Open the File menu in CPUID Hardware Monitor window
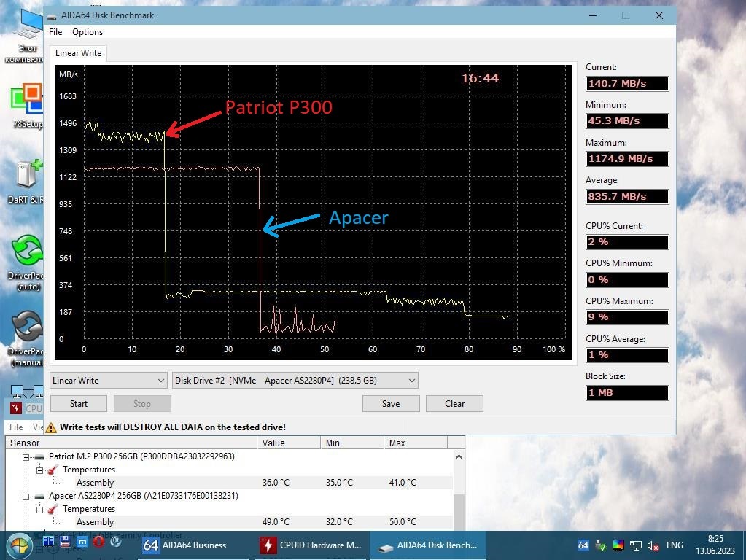Image resolution: width=746 pixels, height=560 pixels. click(x=16, y=427)
